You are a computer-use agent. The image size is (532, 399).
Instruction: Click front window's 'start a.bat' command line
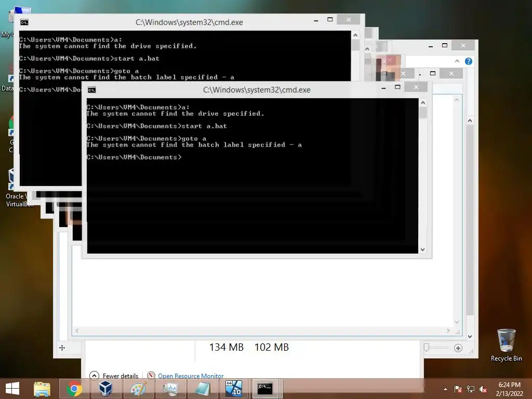pos(157,126)
